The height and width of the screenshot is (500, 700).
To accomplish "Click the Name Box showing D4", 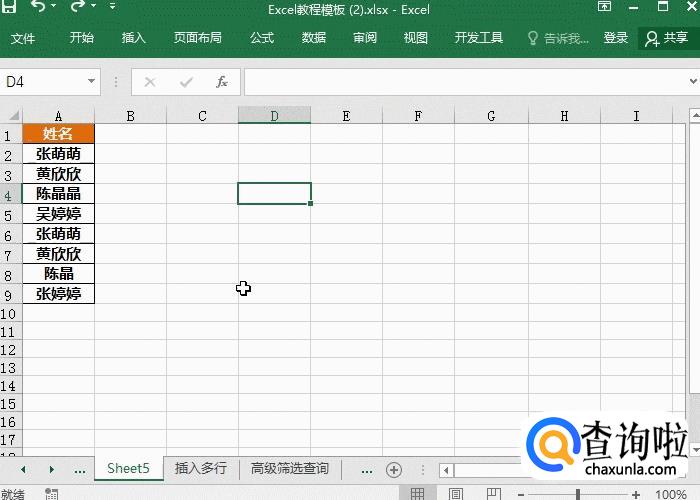I will point(45,82).
